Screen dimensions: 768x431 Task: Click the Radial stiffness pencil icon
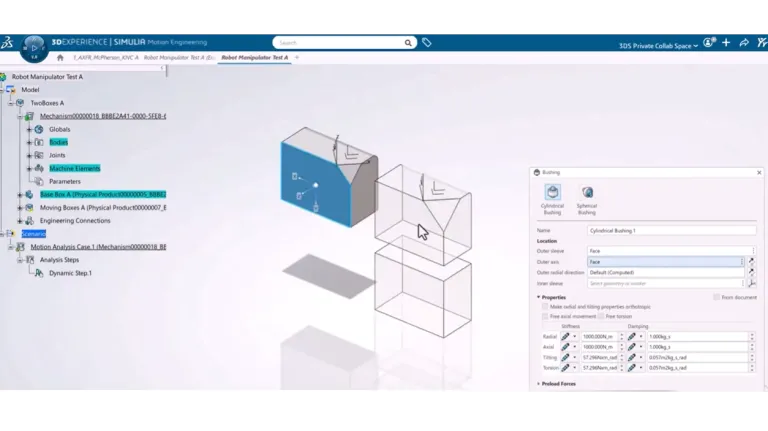tap(565, 336)
